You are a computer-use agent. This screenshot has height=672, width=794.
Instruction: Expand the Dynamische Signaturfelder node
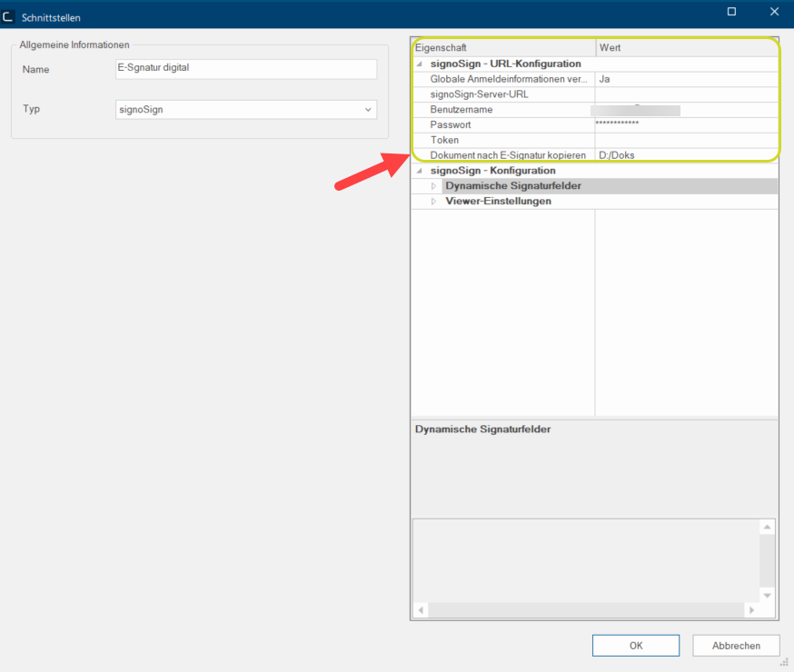(433, 186)
